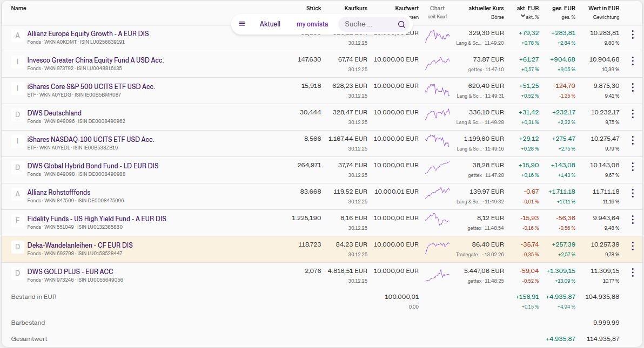Open three-dot menu for iShares Core S&P 500

pyautogui.click(x=633, y=87)
